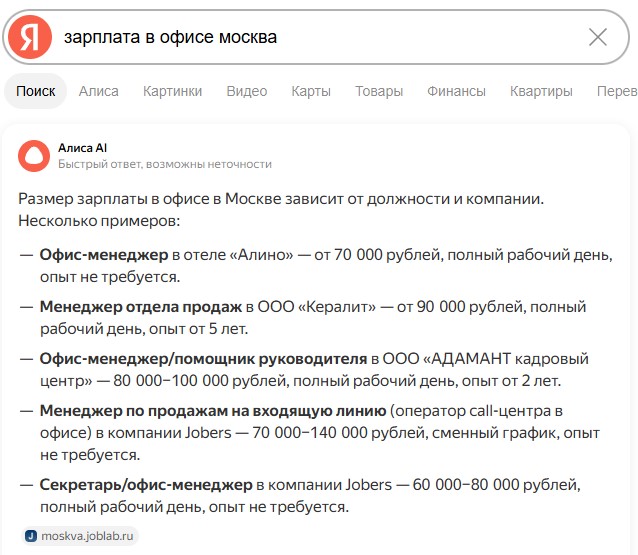Click the joblab favicon in source chip
This screenshot has width=638, height=555.
(31, 536)
